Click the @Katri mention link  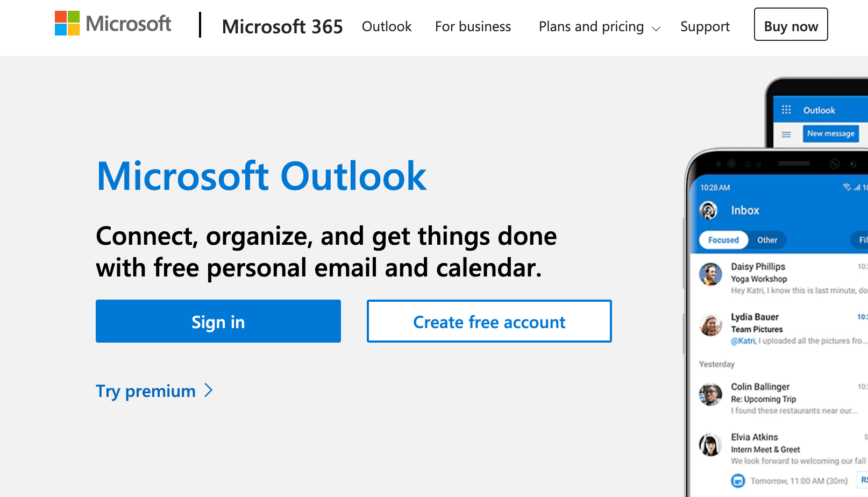(x=743, y=341)
